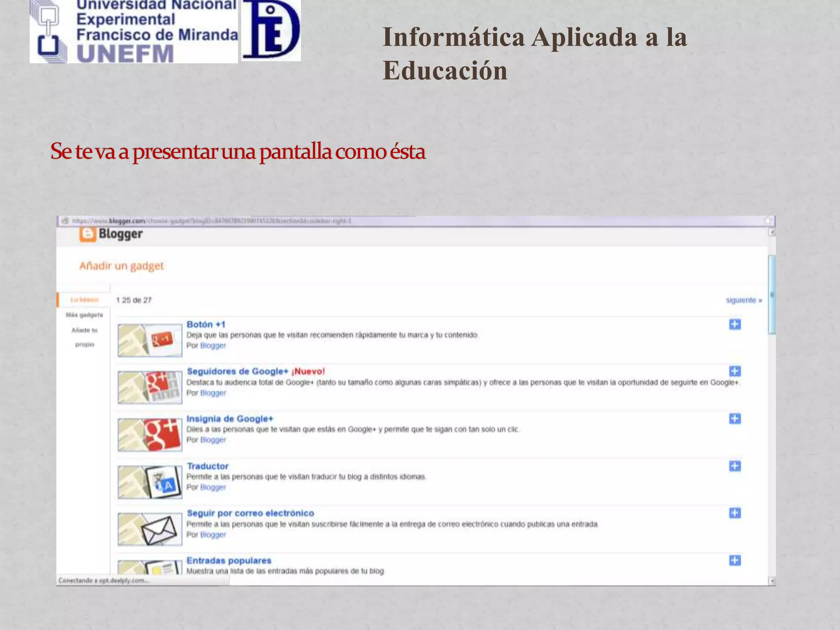The width and height of the screenshot is (840, 630).
Task: Open Seguir por correo electrónico title
Action: 251,513
